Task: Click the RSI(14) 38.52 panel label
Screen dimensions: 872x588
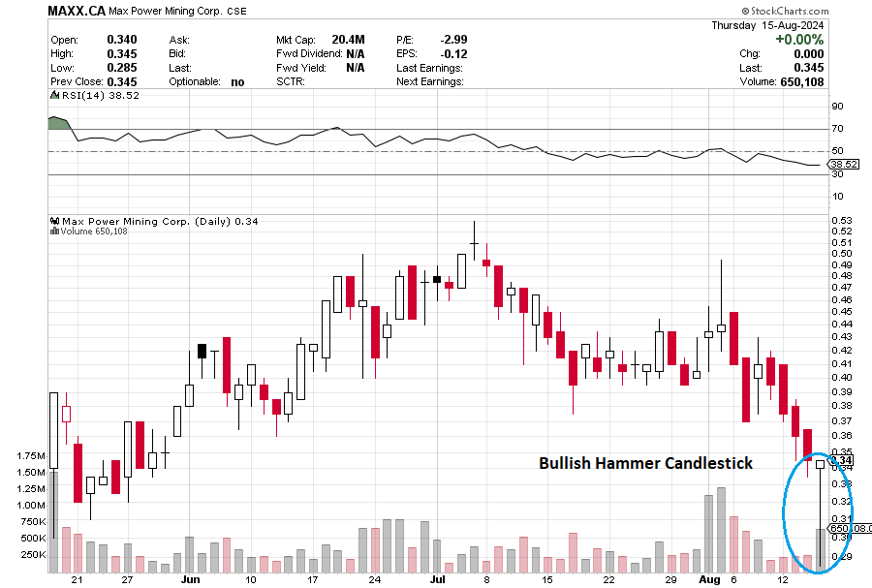Action: pos(100,96)
